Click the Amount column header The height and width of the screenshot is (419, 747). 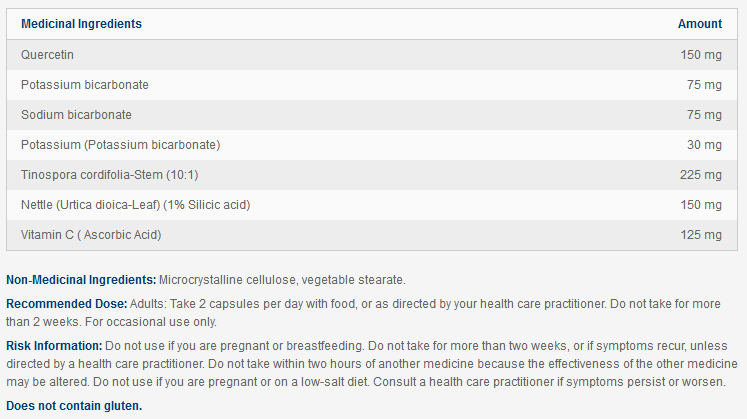699,24
